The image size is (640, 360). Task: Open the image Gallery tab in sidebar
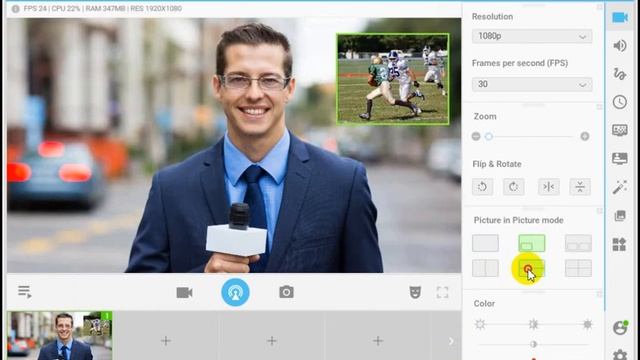pyautogui.click(x=620, y=216)
